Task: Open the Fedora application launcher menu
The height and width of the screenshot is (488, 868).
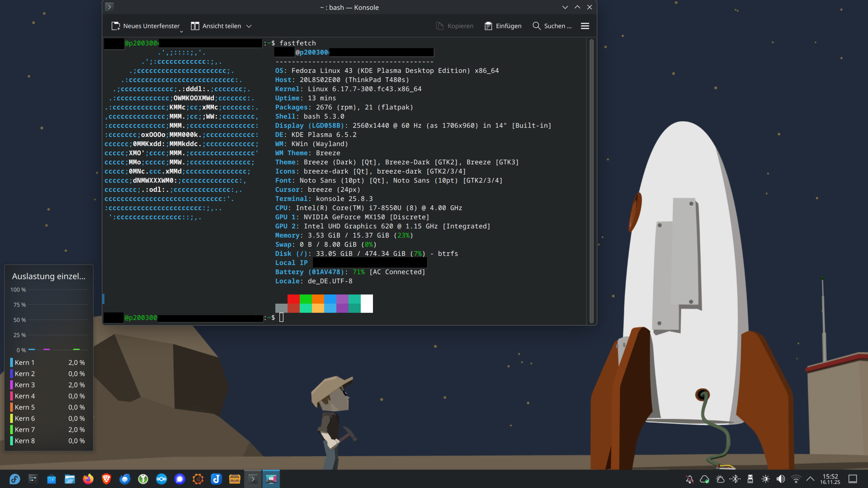Action: pyautogui.click(x=14, y=479)
